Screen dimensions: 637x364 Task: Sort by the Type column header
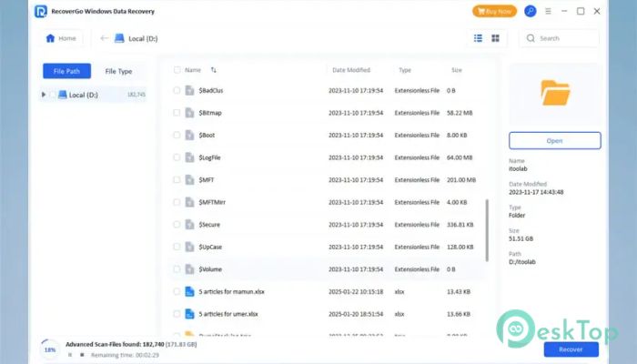click(x=405, y=70)
